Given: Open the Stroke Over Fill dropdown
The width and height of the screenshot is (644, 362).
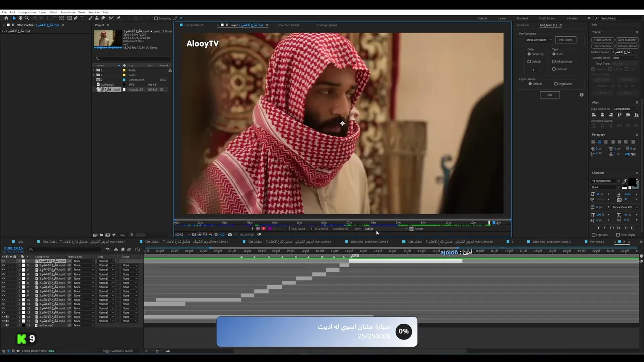Looking at the screenshot, I should (x=624, y=207).
